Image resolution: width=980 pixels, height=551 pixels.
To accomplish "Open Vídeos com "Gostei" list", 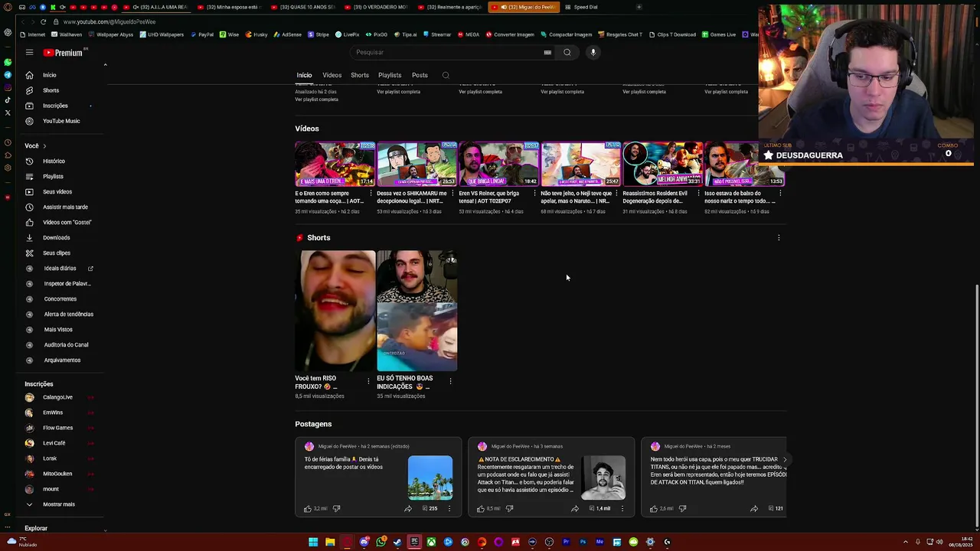I will click(x=67, y=223).
